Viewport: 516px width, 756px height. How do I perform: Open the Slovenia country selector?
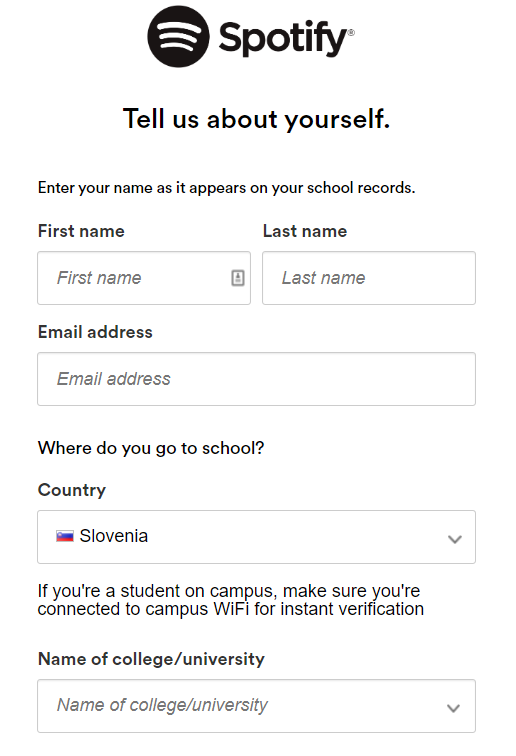pos(257,537)
